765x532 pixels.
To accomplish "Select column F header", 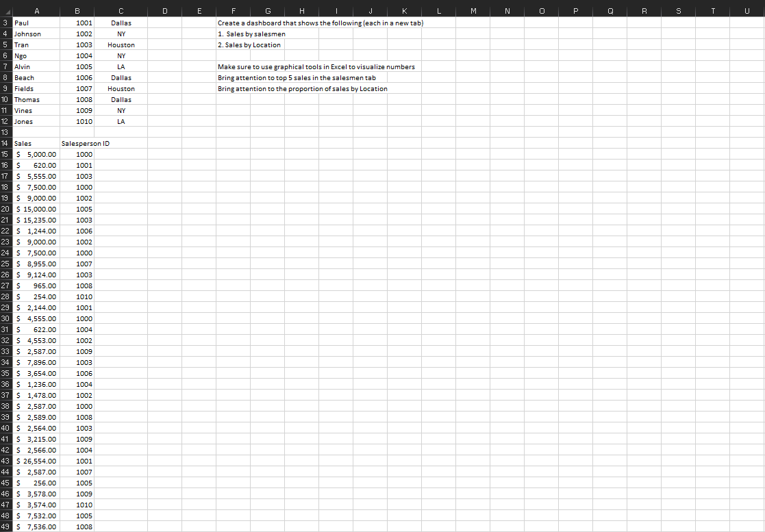I will pos(234,10).
